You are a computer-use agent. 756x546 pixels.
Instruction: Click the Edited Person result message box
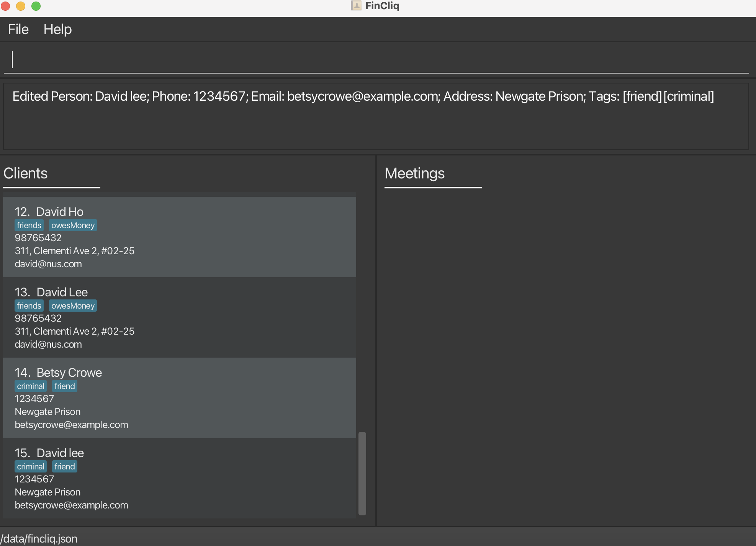375,116
